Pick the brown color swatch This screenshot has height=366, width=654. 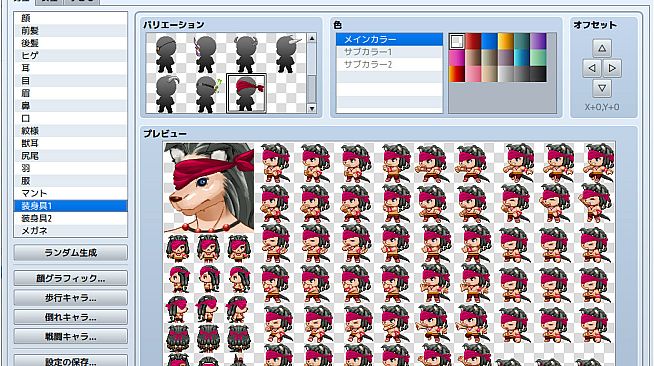[x=473, y=58]
